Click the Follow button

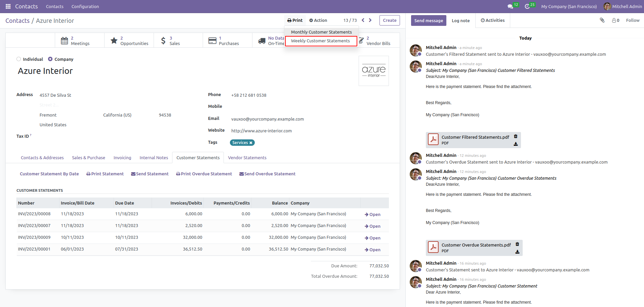(633, 20)
